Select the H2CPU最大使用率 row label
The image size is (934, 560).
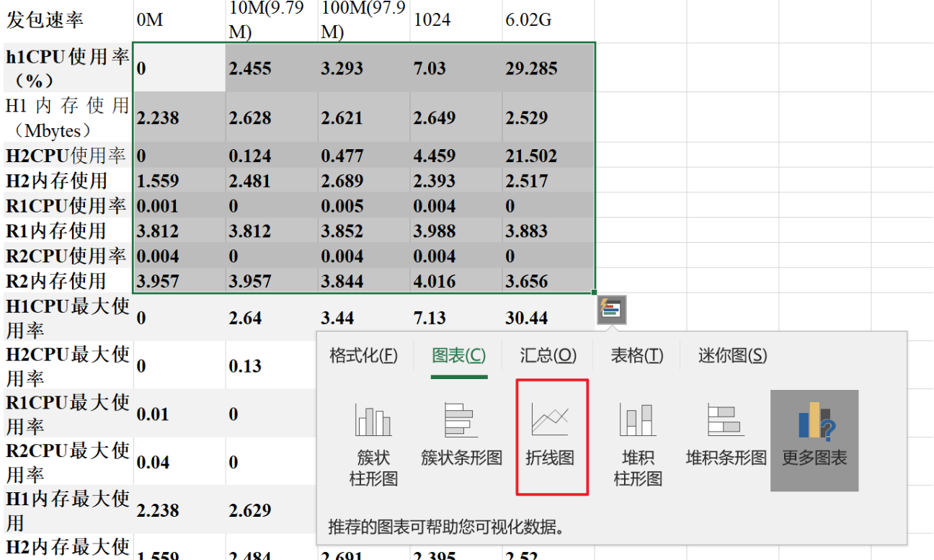tap(66, 365)
